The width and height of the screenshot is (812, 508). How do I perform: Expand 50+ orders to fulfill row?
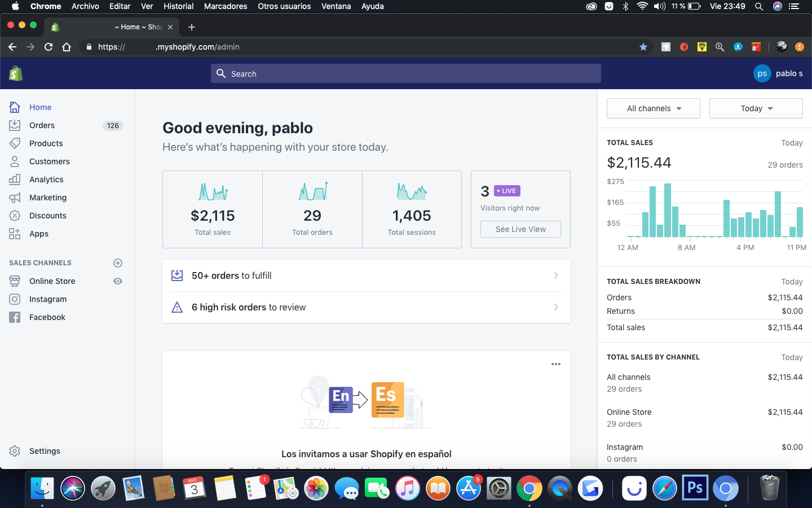(366, 275)
